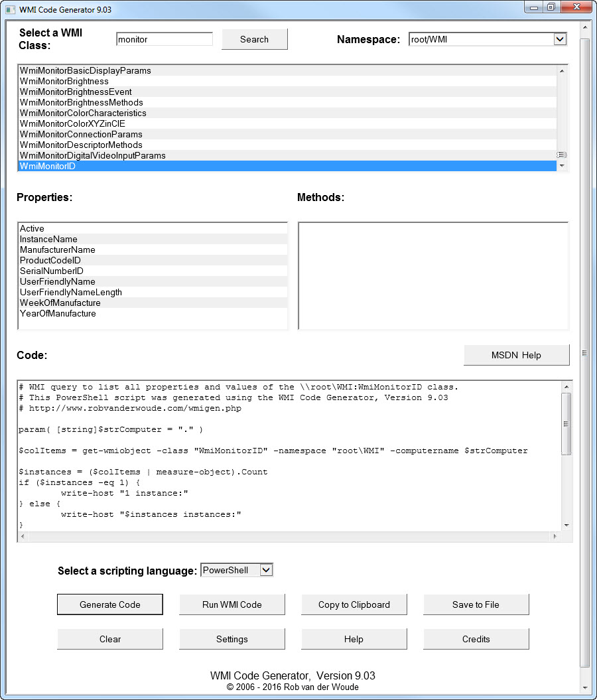Click Run WMI Code
The image size is (597, 700).
[232, 604]
